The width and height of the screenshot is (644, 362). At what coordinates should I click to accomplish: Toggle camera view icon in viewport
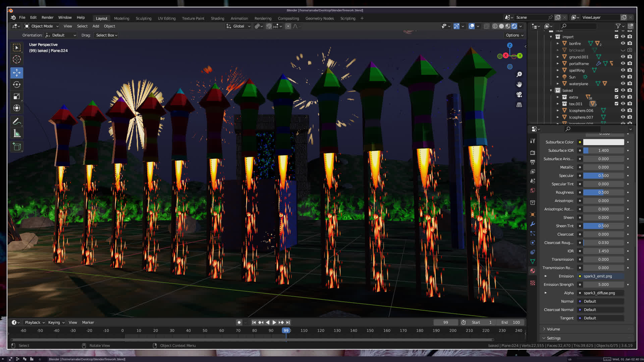[519, 95]
